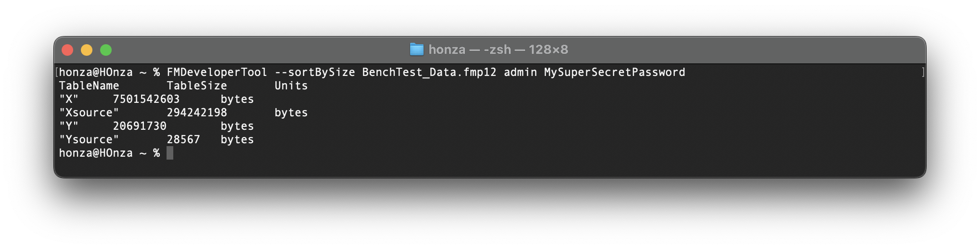Click the "Xsource" table name
This screenshot has height=249, width=980.
click(89, 113)
